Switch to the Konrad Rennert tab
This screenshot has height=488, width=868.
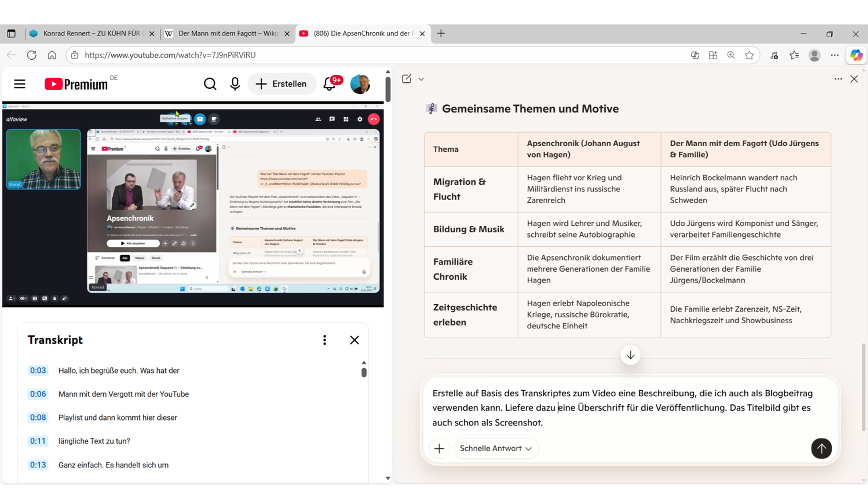point(91,33)
